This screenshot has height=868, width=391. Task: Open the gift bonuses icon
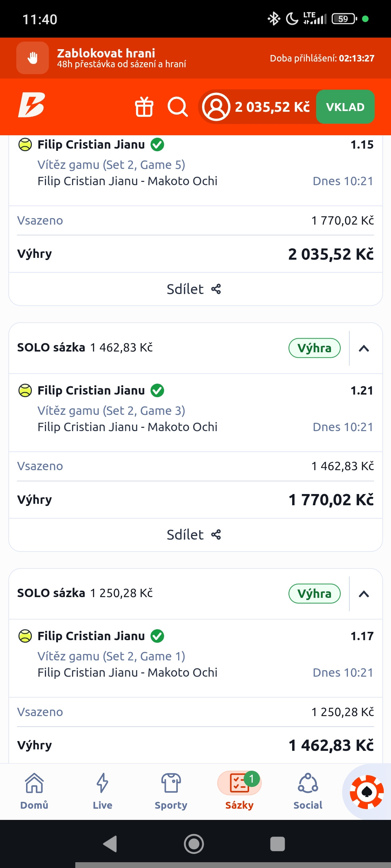[x=144, y=107]
